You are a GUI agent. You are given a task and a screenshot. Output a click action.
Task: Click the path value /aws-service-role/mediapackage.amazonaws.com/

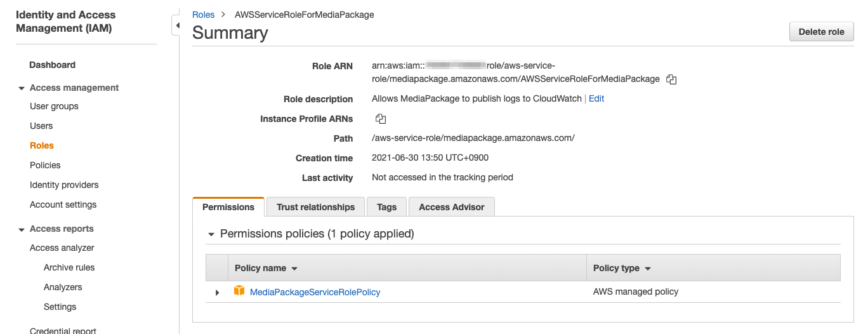pyautogui.click(x=473, y=138)
